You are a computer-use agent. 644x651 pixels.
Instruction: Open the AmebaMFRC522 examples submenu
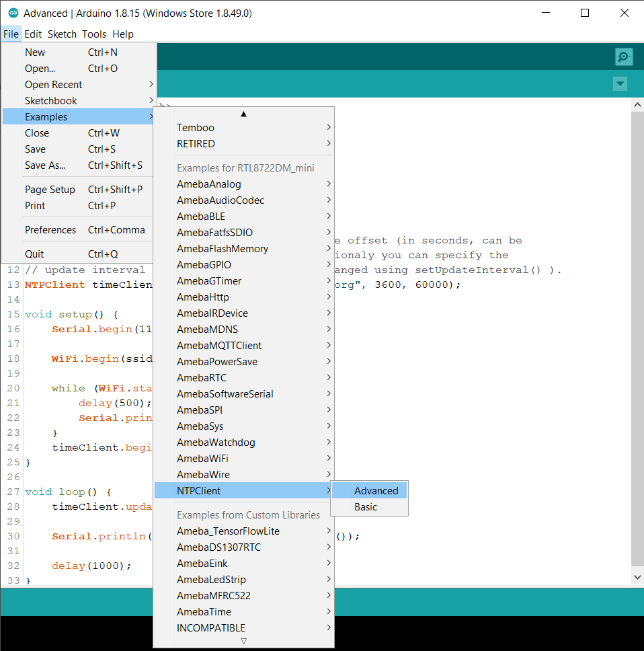[243, 597]
